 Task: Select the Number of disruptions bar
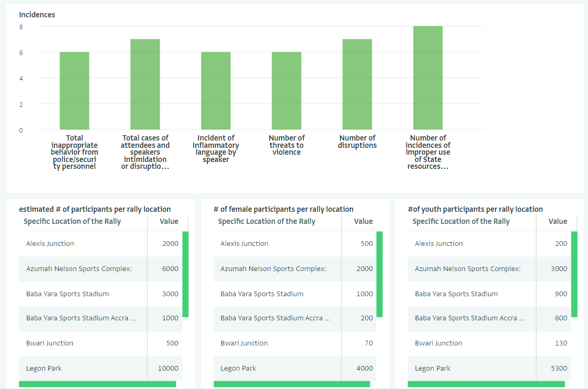point(357,84)
